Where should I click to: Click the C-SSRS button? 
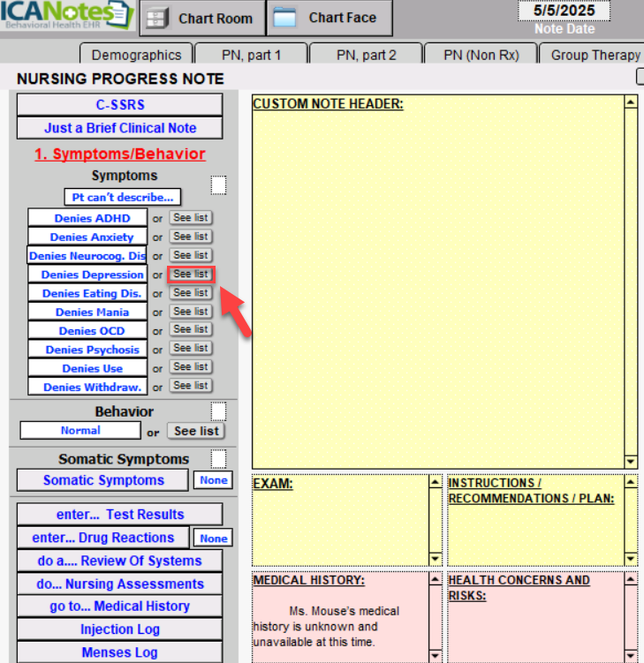pos(119,105)
